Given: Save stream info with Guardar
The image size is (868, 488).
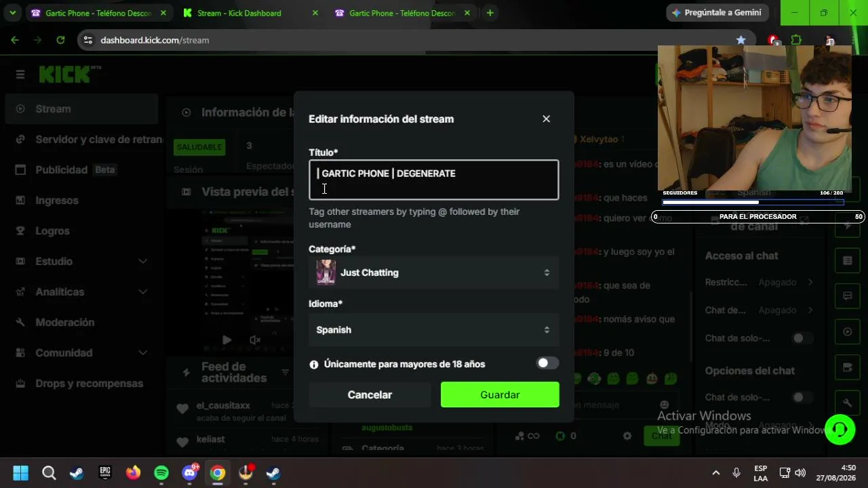Looking at the screenshot, I should click(500, 394).
